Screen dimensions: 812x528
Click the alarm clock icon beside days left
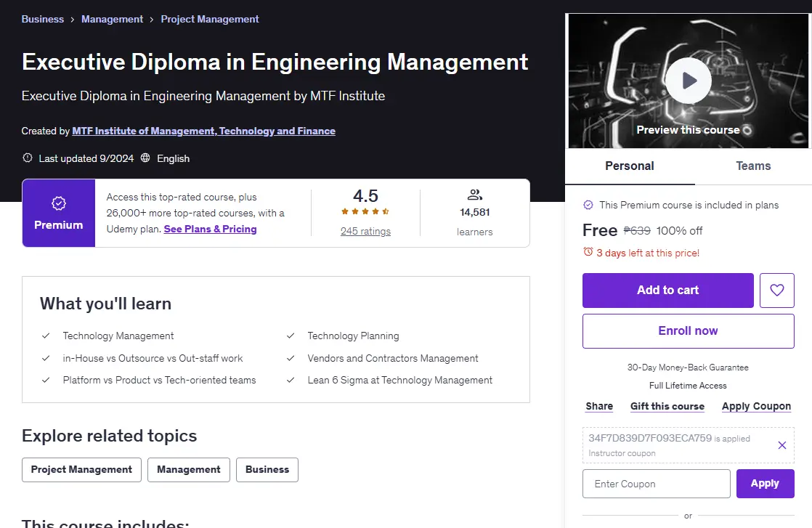click(588, 252)
